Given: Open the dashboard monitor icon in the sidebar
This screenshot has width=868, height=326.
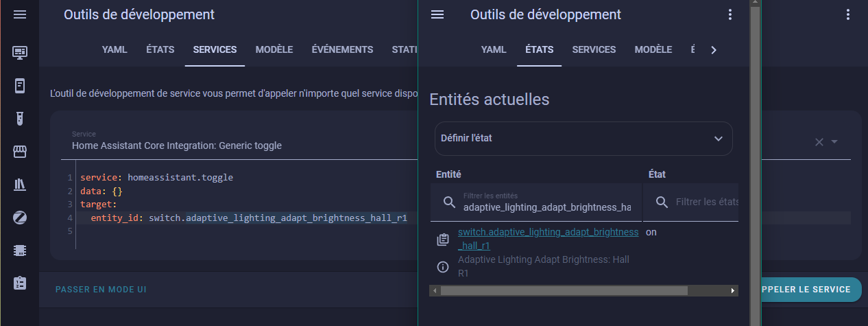Looking at the screenshot, I should coord(20,52).
